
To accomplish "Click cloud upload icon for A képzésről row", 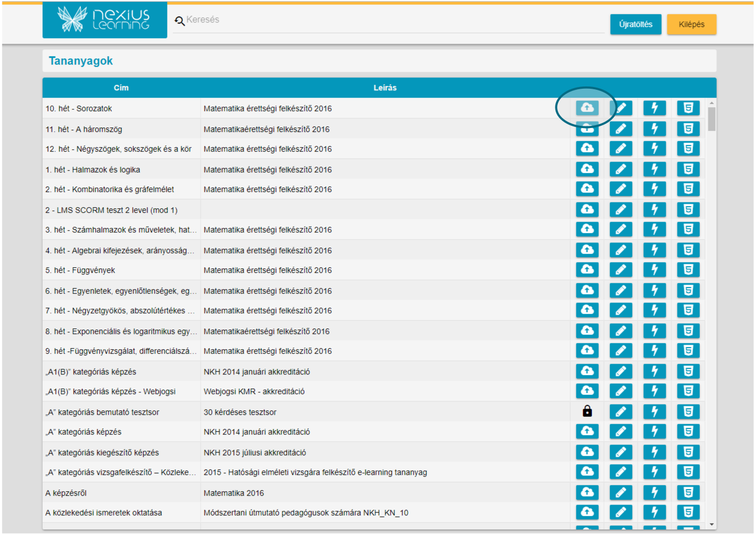I will 587,492.
